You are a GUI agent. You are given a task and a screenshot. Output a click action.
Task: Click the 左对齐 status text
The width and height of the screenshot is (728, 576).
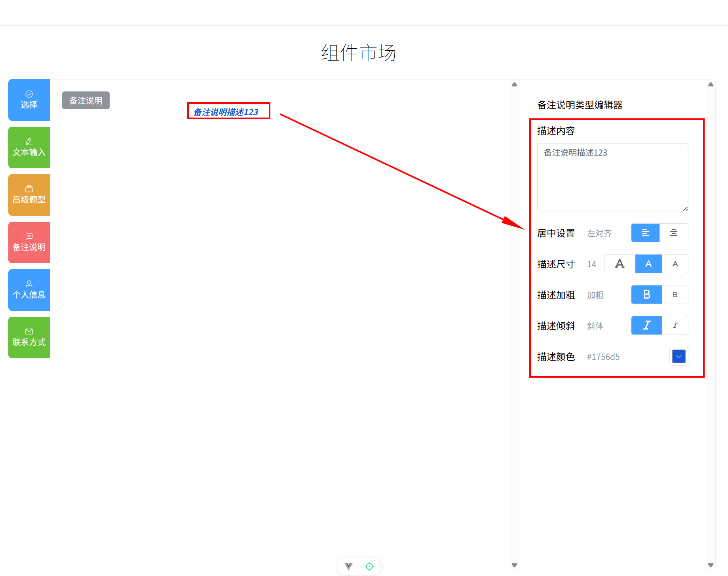(599, 233)
